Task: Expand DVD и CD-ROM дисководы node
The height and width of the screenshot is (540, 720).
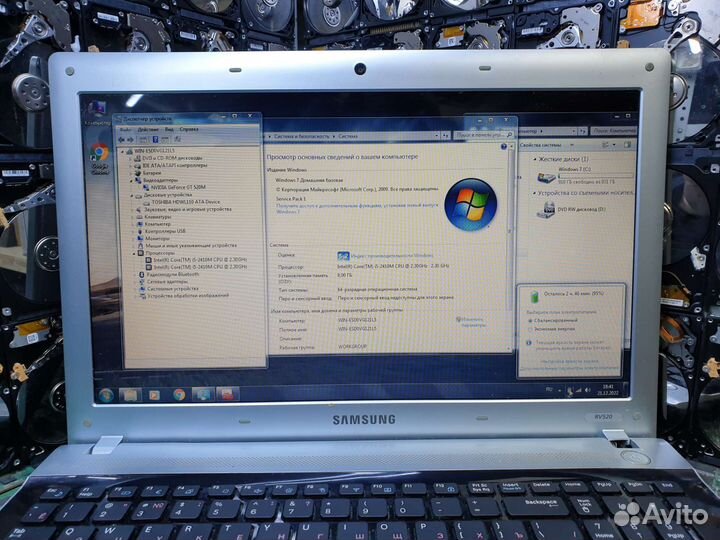Action: [130, 158]
